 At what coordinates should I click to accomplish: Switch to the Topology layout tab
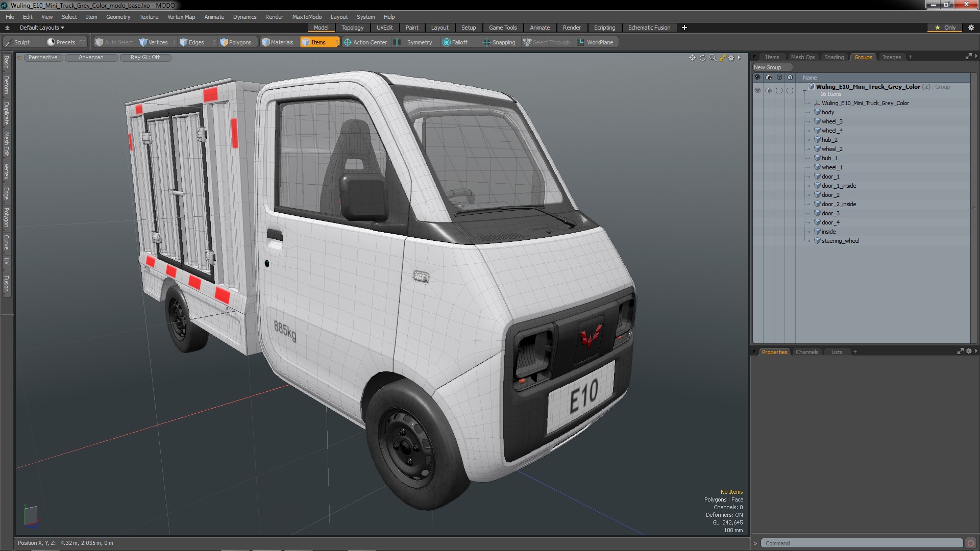(352, 28)
